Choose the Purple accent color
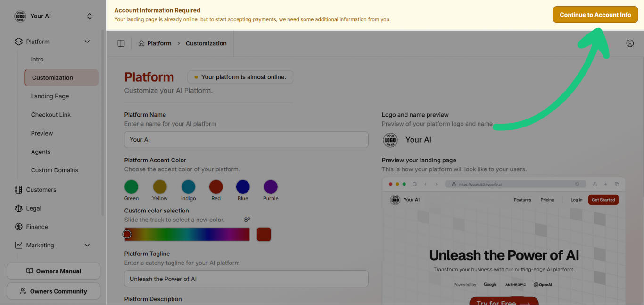Screen dimensions: 644x305 tap(271, 186)
